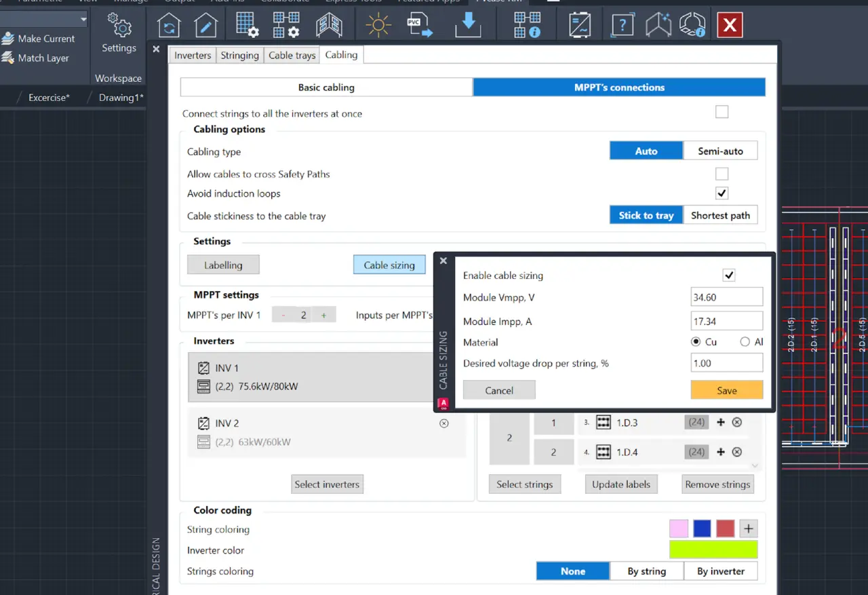Screen dimensions: 868x595
Task: Click the string icon beside 1.D.3
Action: tap(604, 423)
